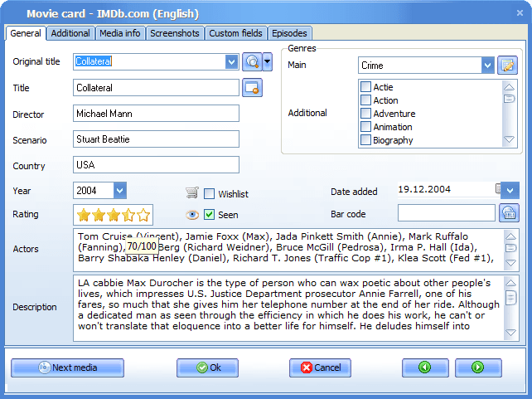
Task: Set rating to five stars
Action: (x=144, y=216)
